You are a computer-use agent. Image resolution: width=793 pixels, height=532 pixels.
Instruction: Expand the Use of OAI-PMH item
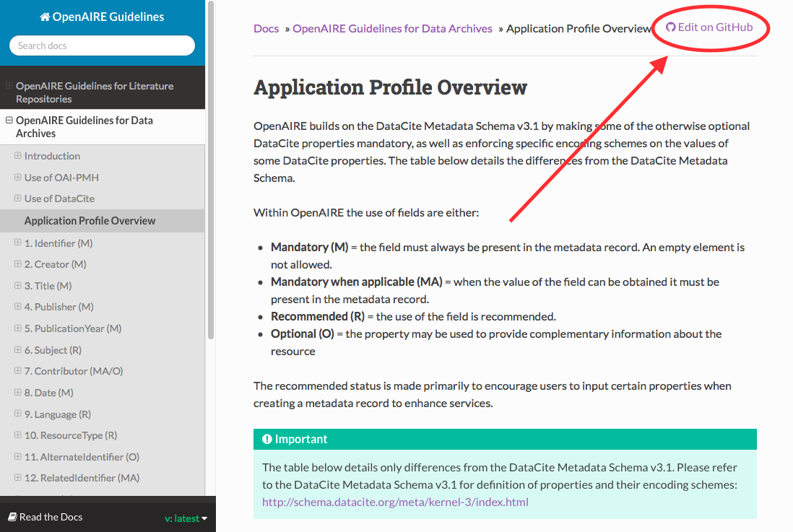(x=18, y=178)
